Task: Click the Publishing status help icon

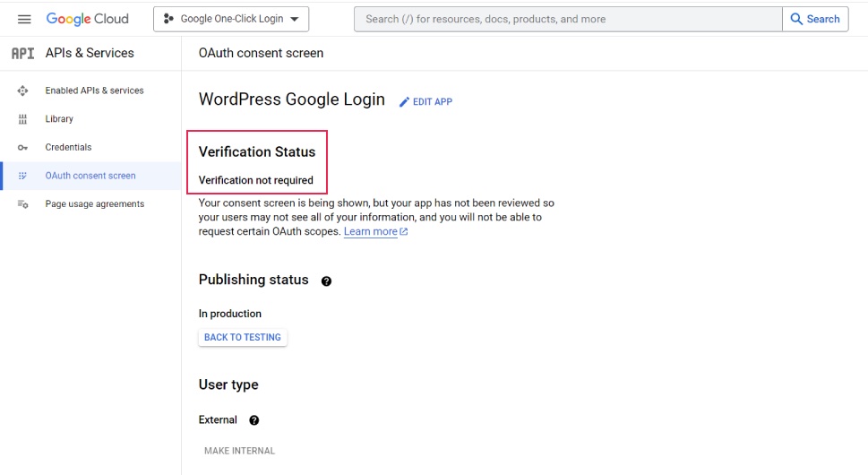Action: coord(327,281)
